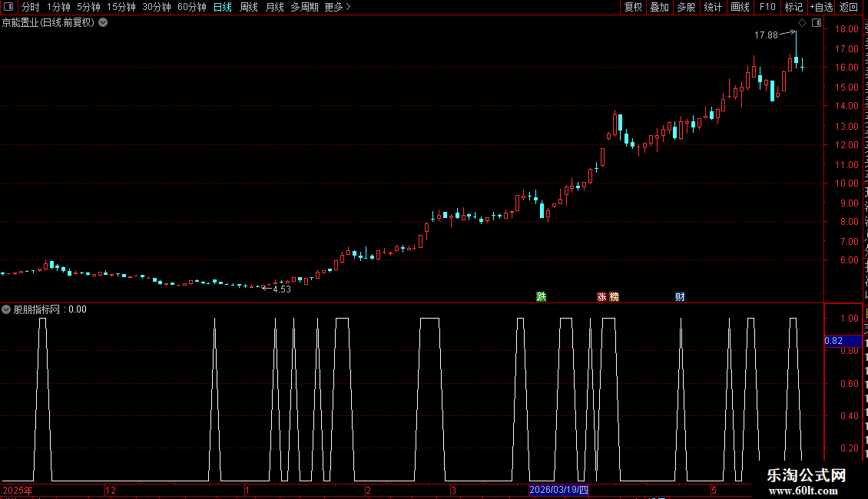Viewport: 868px width, 499px height.
Task: Toggle the sidebar panel icon at top-left
Action: [x=8, y=7]
